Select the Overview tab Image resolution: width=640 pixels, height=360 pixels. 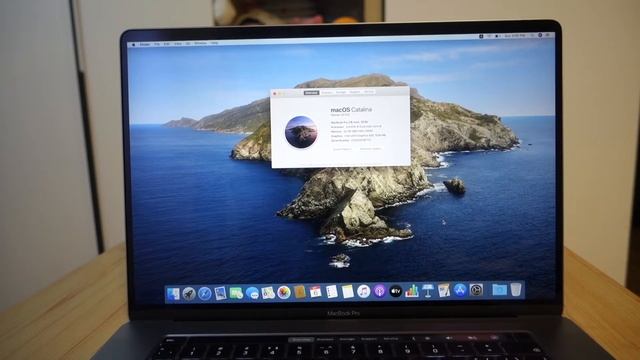311,93
